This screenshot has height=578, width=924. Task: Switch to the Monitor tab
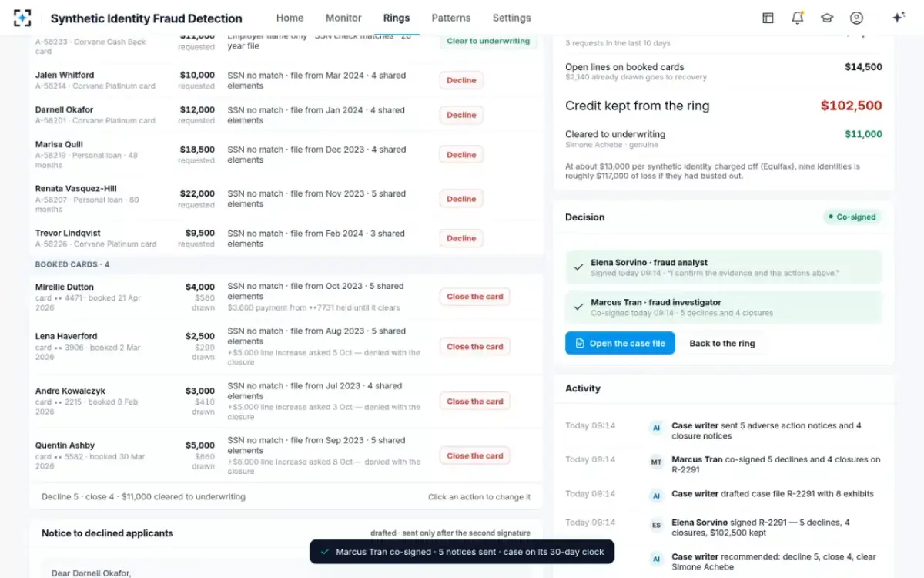[343, 18]
